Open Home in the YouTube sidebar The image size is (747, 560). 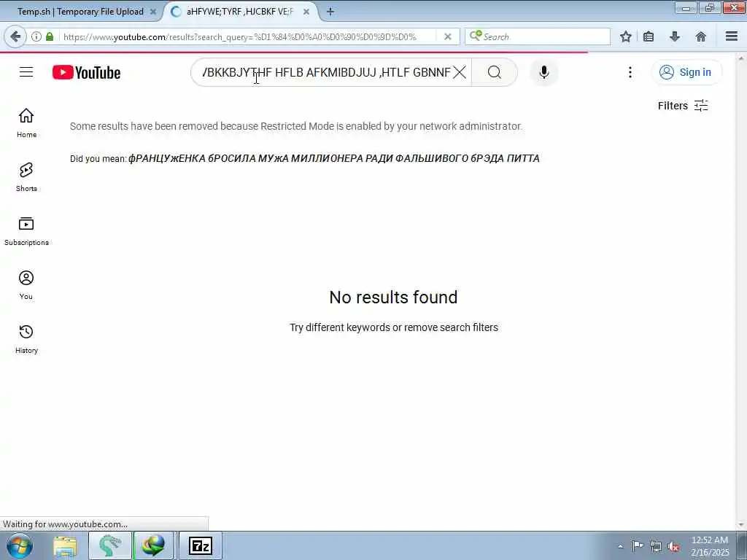(x=26, y=122)
